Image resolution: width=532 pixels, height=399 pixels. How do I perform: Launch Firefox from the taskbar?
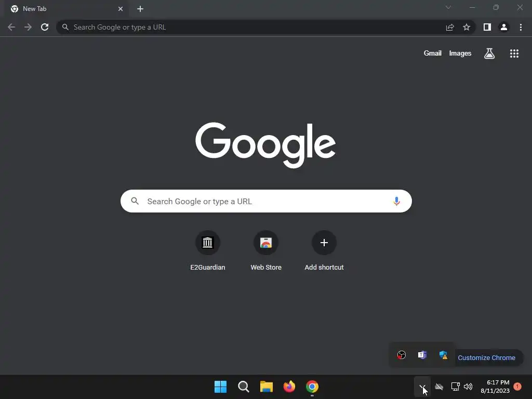pos(289,387)
